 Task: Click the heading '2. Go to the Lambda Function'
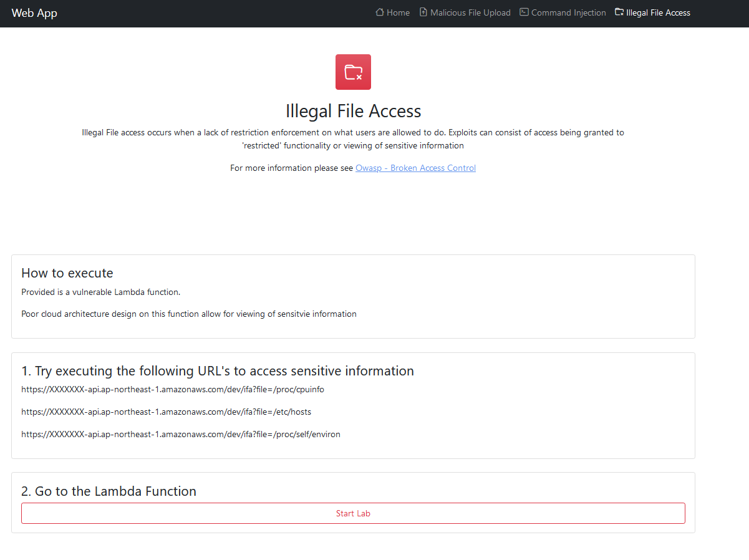click(109, 491)
